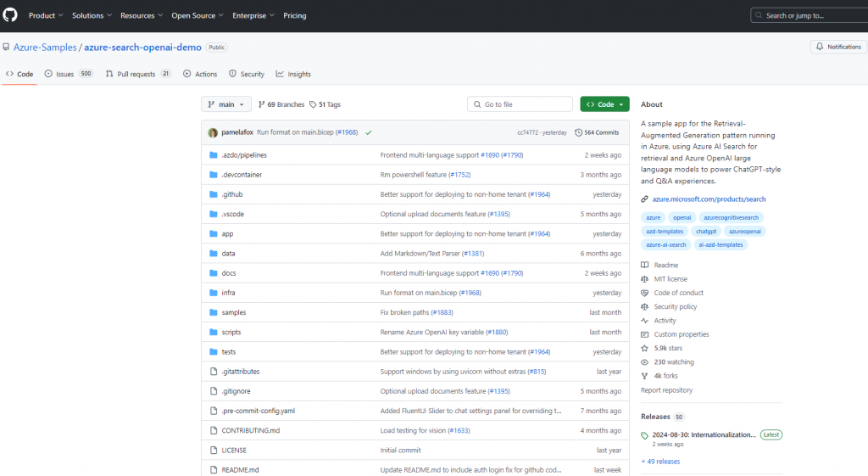Switch to the Insights tab
Viewport: 868px width, 476px height.
(x=293, y=74)
